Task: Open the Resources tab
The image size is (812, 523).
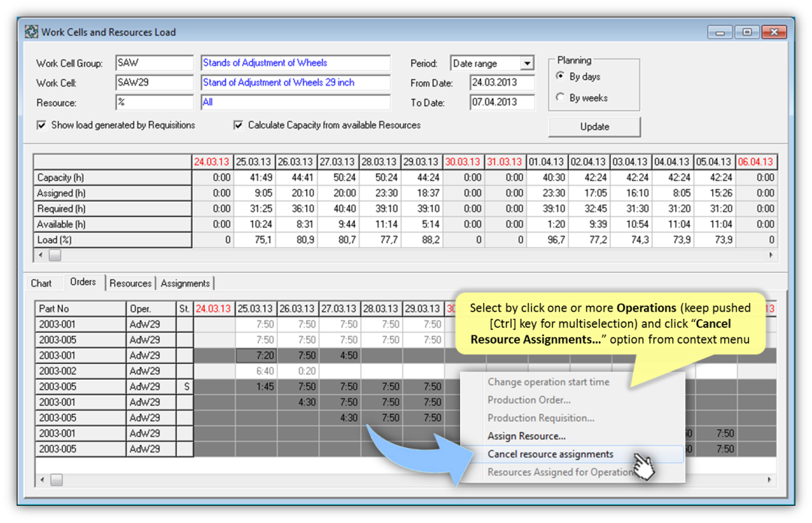Action: (131, 283)
